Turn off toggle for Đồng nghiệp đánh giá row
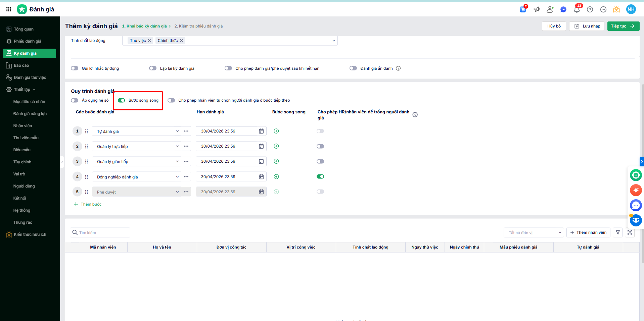Image resolution: width=644 pixels, height=321 pixels. pyautogui.click(x=320, y=177)
